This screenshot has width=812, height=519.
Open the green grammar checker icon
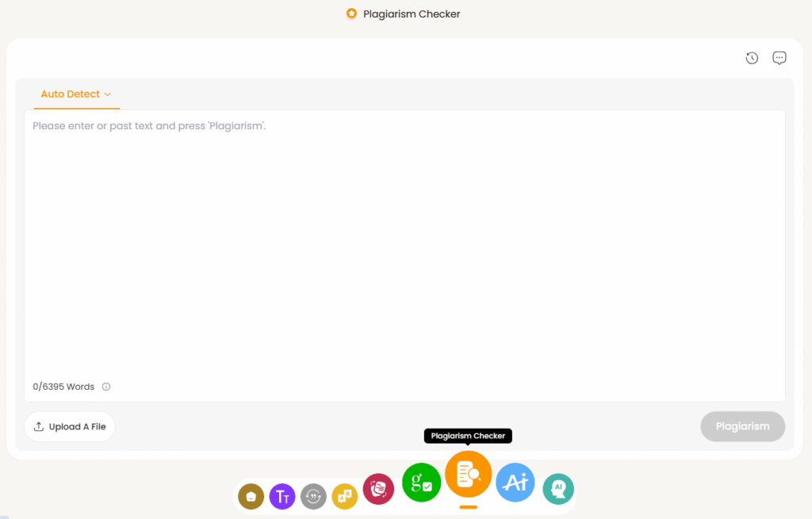click(422, 483)
